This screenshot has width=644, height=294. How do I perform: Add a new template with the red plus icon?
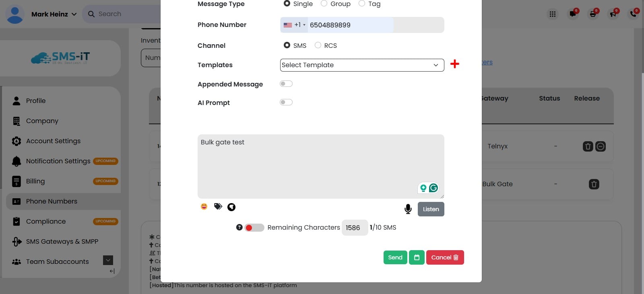click(x=455, y=64)
